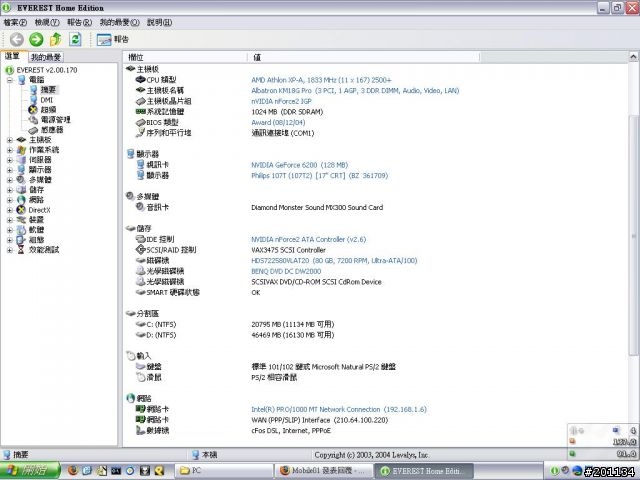The height and width of the screenshot is (480, 640).
Task: Expand the DirectX tree node
Action: pos(10,210)
